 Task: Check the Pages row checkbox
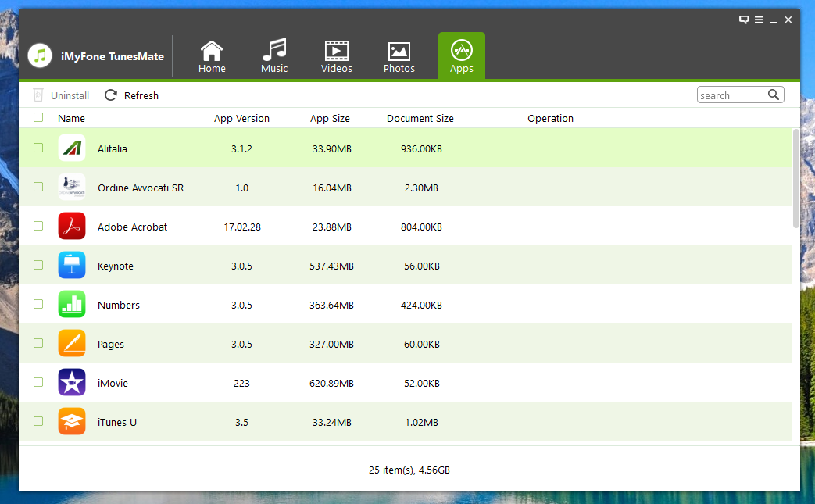(38, 343)
